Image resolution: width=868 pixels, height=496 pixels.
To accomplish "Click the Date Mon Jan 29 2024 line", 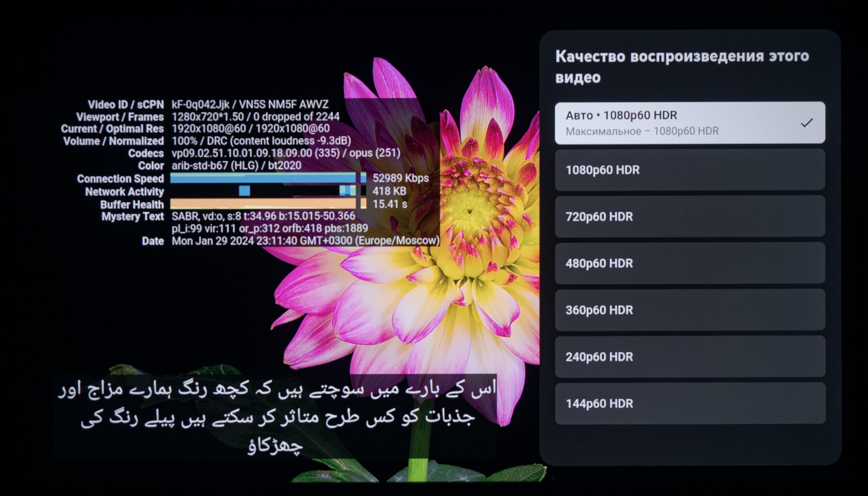I will coord(305,241).
